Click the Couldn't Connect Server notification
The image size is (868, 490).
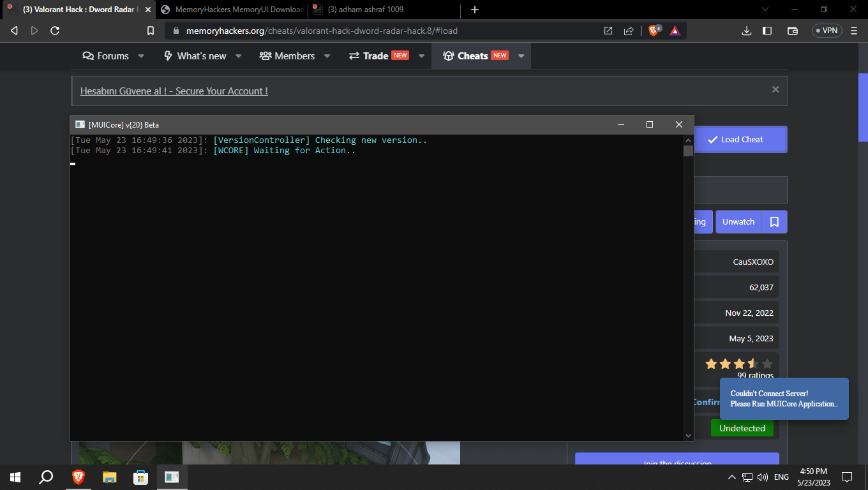coord(784,399)
